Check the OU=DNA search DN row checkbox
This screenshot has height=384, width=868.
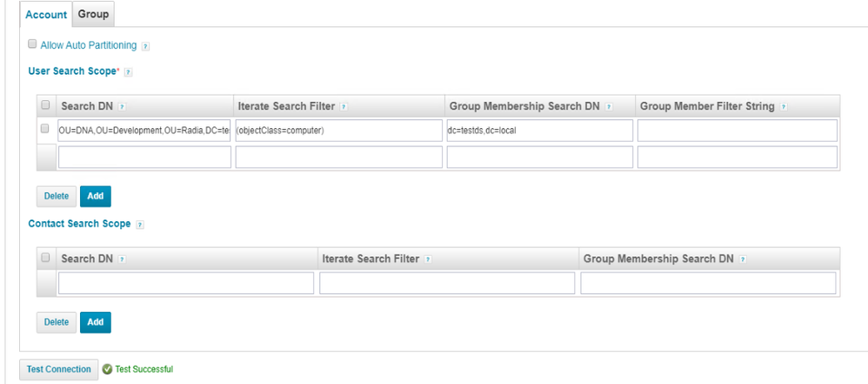46,130
